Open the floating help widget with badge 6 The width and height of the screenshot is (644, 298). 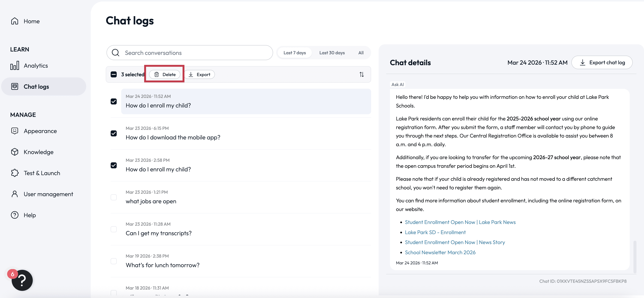click(22, 280)
